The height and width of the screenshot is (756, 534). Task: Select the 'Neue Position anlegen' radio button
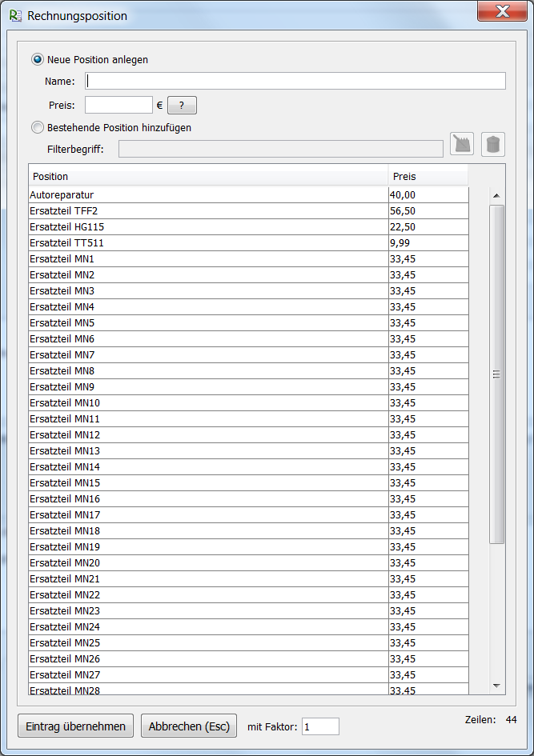[x=38, y=59]
